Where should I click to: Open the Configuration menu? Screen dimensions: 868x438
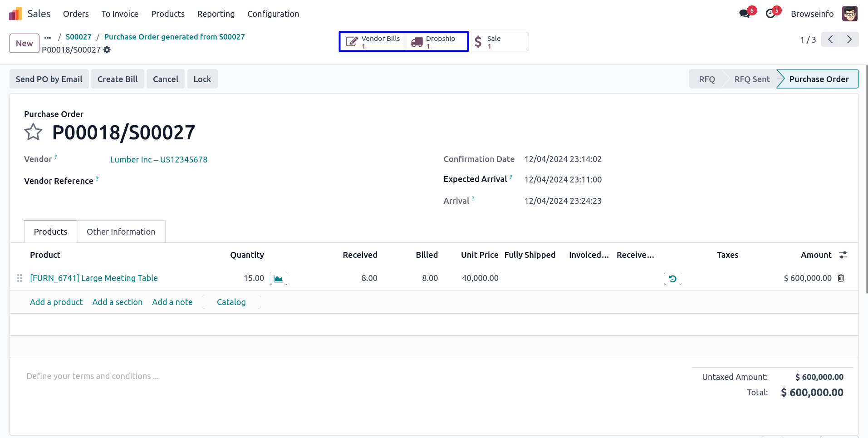click(x=273, y=14)
